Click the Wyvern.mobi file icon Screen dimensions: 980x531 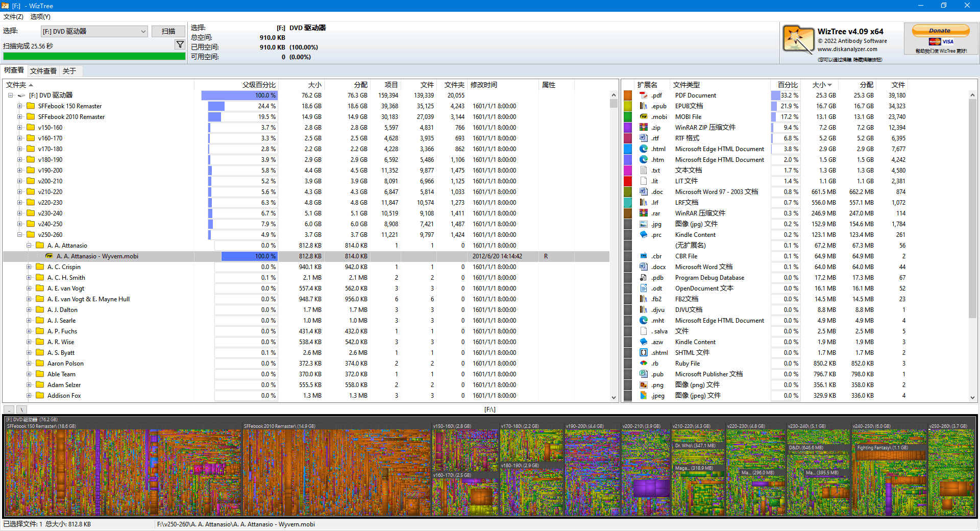[50, 256]
